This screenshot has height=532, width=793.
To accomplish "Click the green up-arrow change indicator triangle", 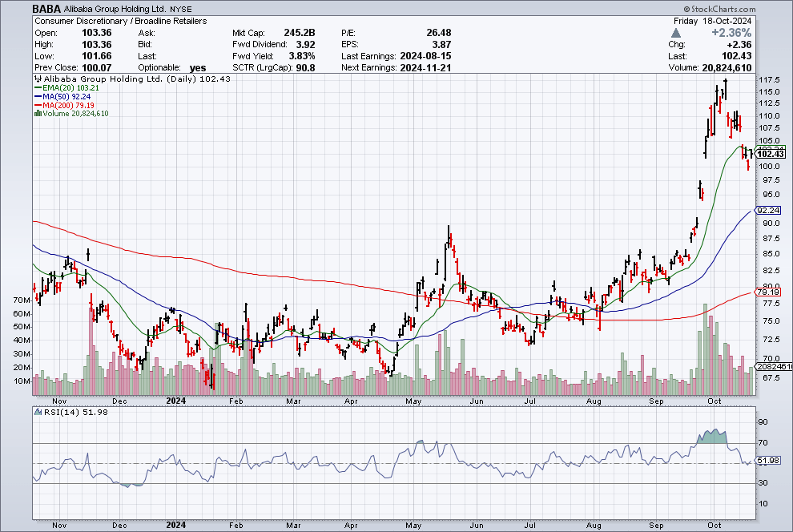I will [677, 33].
